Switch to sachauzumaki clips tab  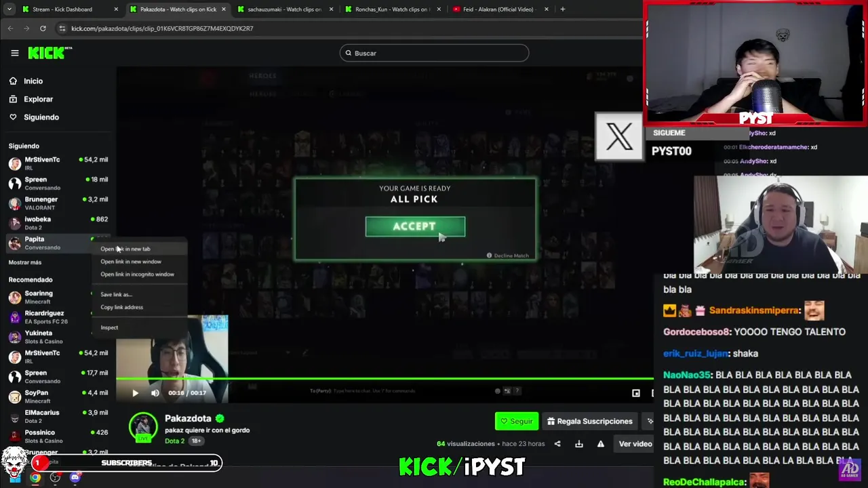[x=284, y=9]
